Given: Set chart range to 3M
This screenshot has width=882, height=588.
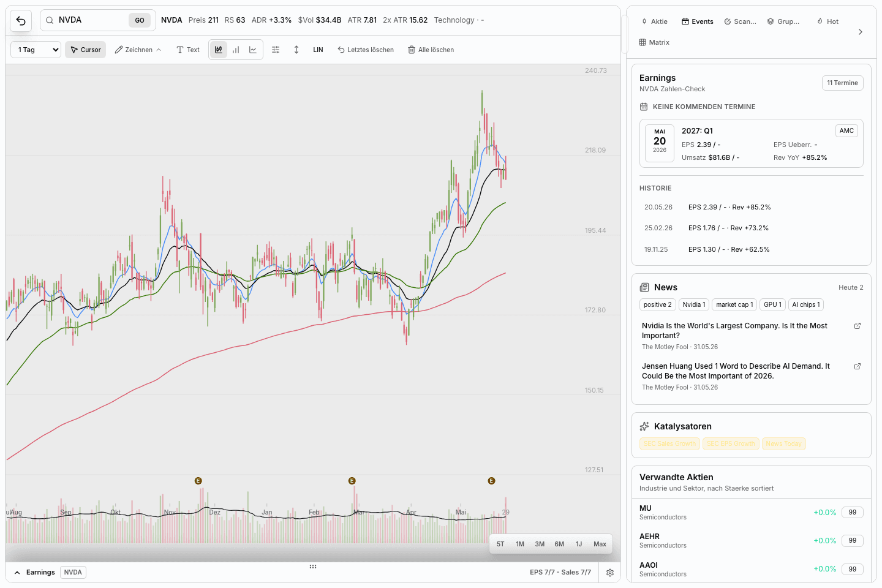Looking at the screenshot, I should [x=540, y=544].
